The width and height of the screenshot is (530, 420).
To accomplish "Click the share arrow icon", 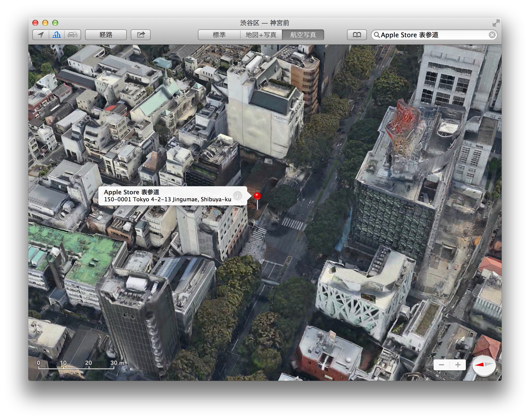I will pos(141,35).
